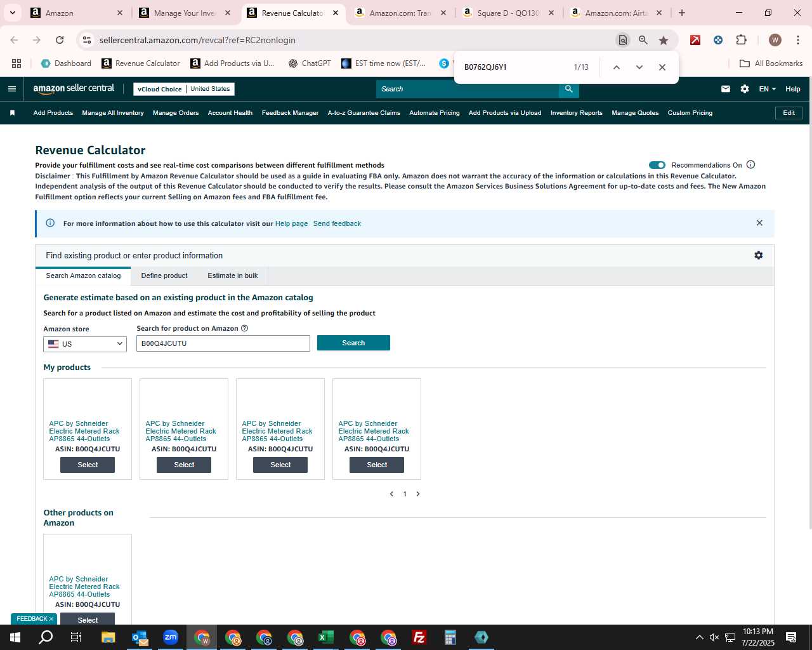Go to next find-in-page result
This screenshot has height=650, width=812.
[639, 67]
